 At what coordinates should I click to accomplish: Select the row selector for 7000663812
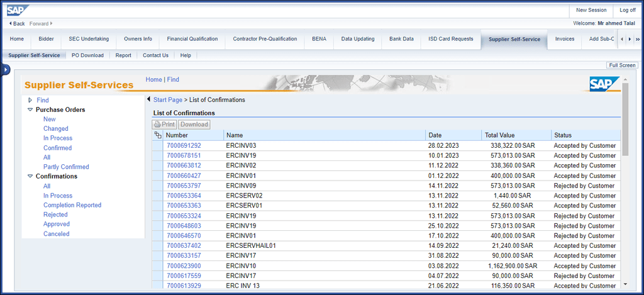(158, 165)
